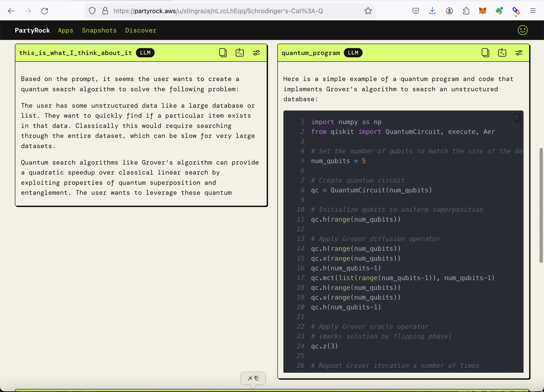Click the partyrock.aws URL address field

coord(218,11)
